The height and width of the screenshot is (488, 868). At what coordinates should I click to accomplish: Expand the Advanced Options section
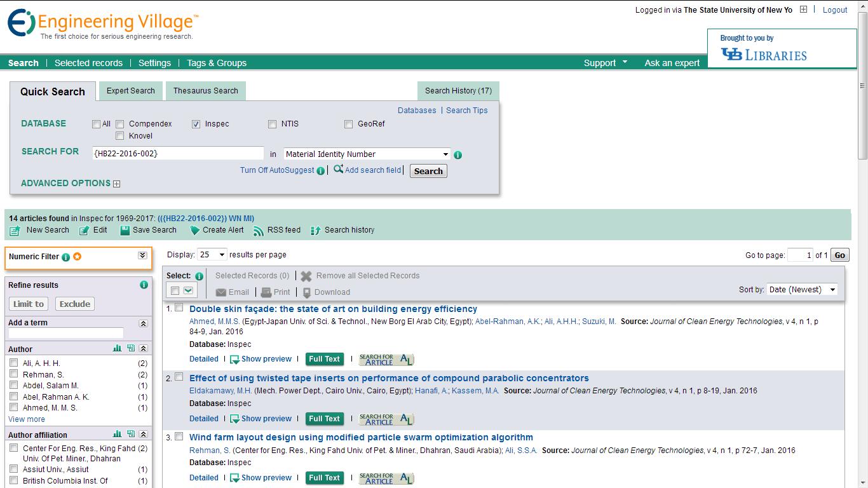[116, 184]
